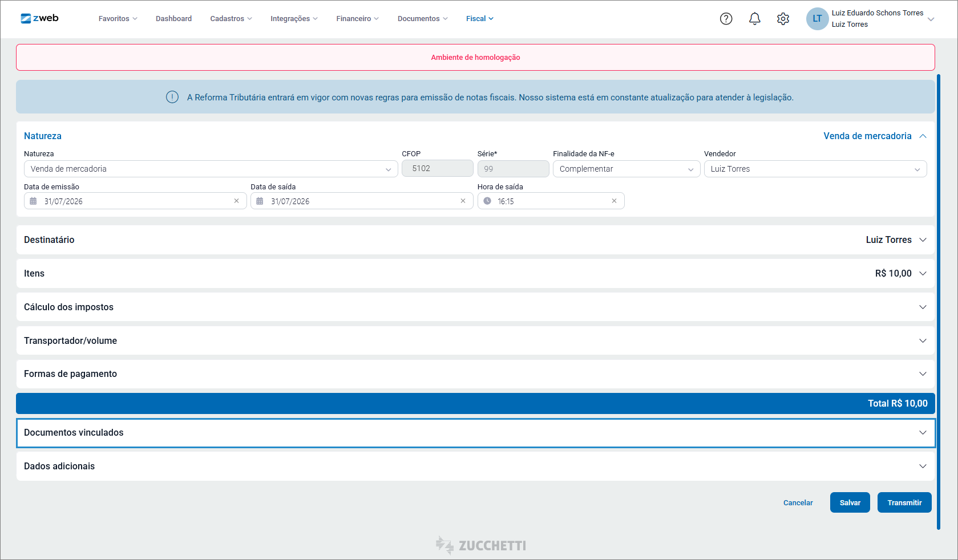Image resolution: width=958 pixels, height=560 pixels.
Task: Open the Cadastros menu
Action: coord(231,19)
